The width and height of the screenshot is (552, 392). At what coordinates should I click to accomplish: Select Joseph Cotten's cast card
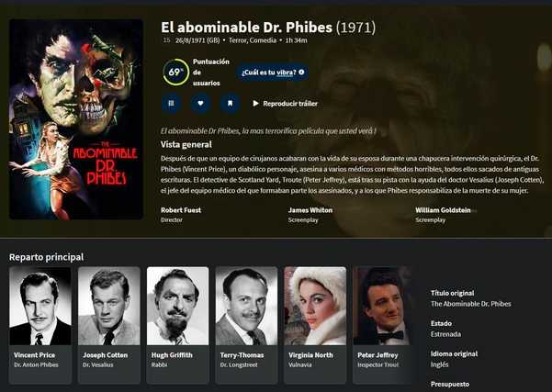pos(109,325)
